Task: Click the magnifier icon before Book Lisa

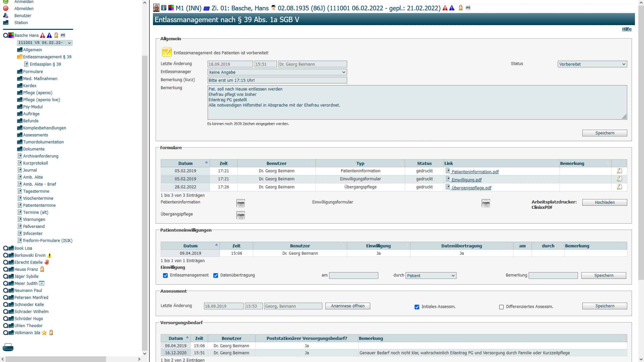Action: (x=5, y=248)
